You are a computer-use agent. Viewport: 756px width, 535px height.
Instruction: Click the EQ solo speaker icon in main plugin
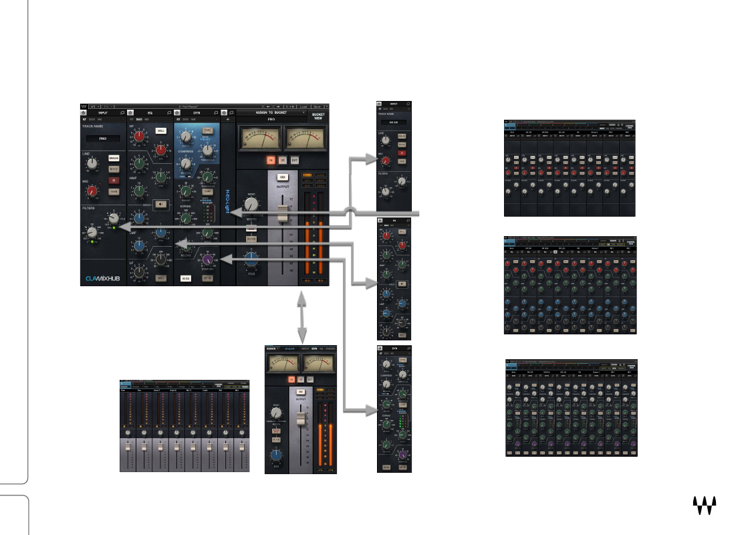[x=161, y=205]
